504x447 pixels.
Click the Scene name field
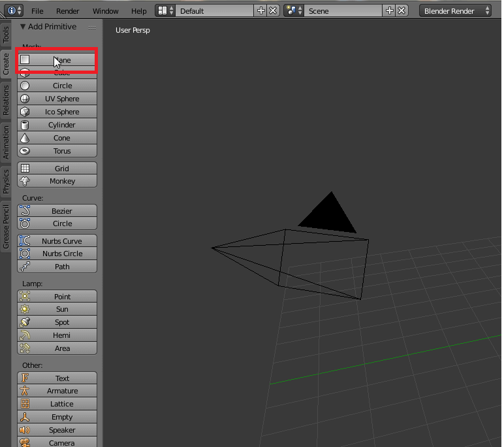point(343,10)
